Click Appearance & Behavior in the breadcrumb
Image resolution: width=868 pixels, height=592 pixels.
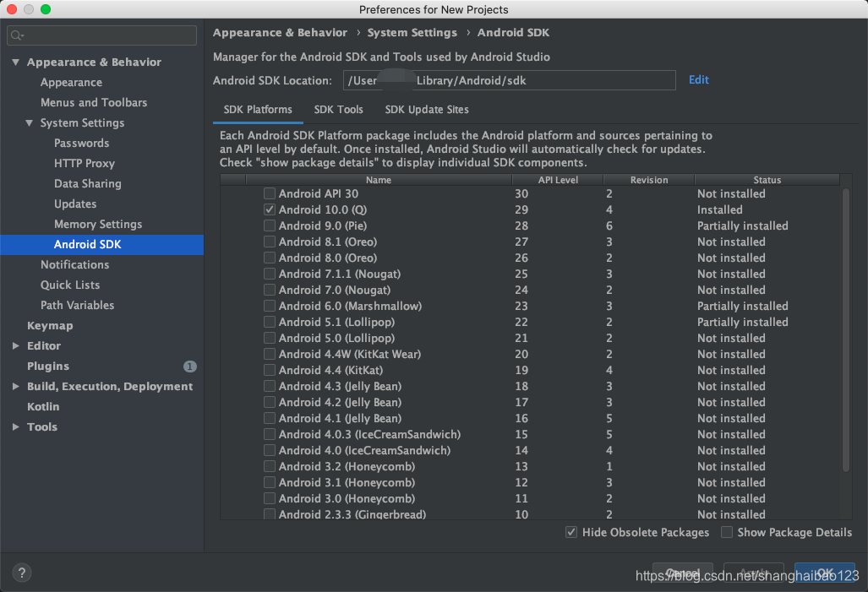click(280, 33)
